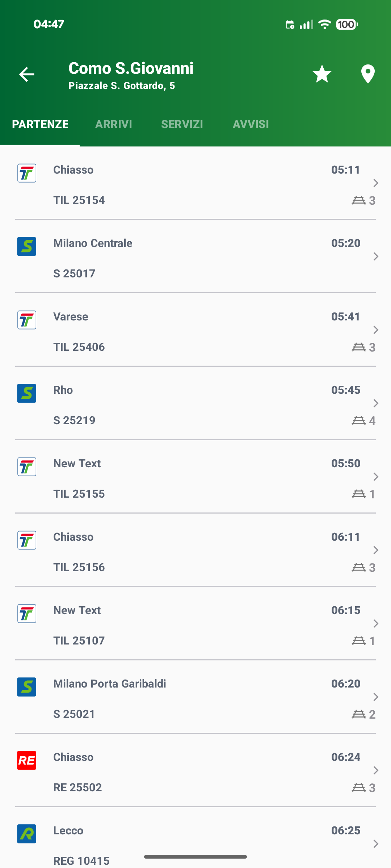391x868 pixels.
Task: Tap the platform track icon for Varese 05:41
Action: [x=359, y=347]
